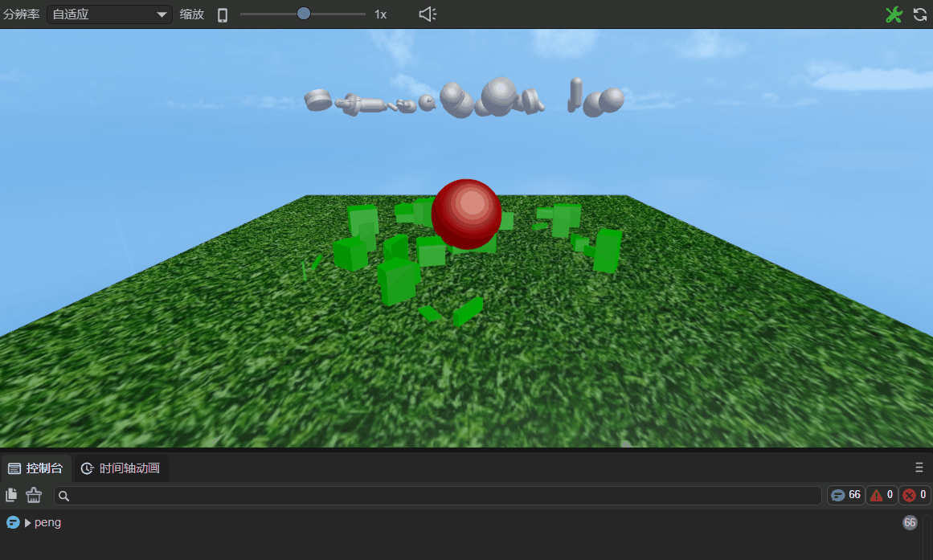
Task: Clear the console with the basket icon
Action: coord(34,495)
